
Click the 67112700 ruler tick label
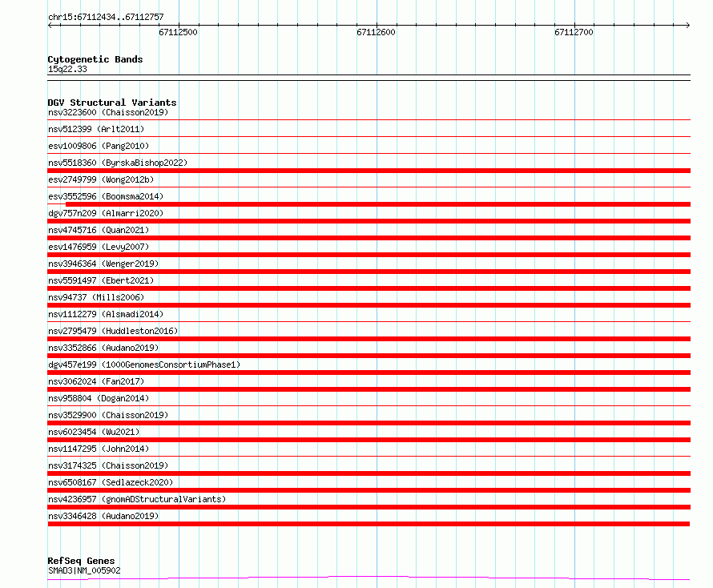574,32
